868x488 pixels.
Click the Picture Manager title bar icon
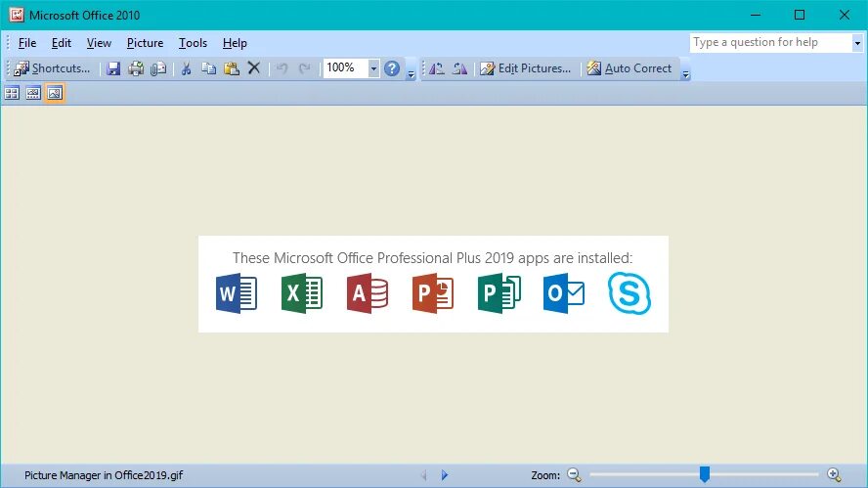point(17,15)
